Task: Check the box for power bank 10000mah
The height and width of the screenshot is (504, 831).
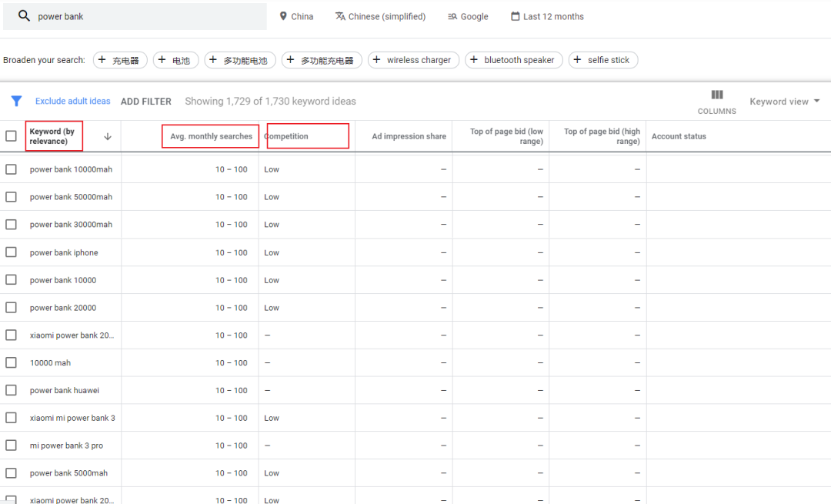Action: [x=11, y=169]
